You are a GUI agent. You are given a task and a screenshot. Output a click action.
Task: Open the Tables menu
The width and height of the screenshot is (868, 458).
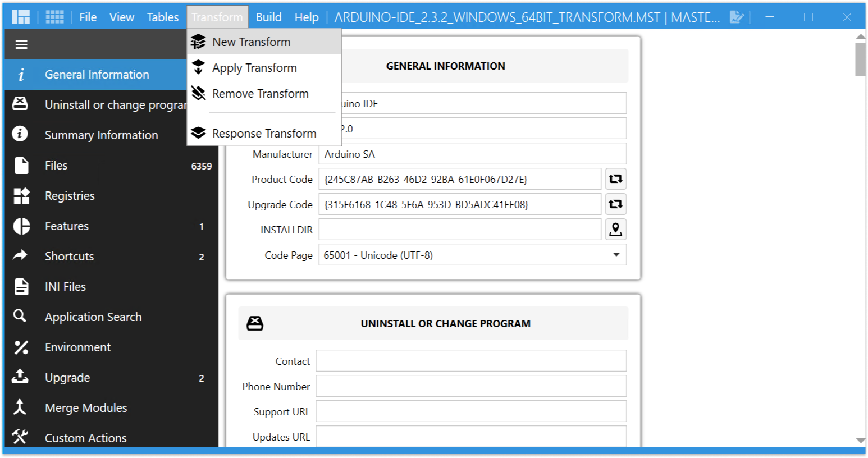point(163,17)
